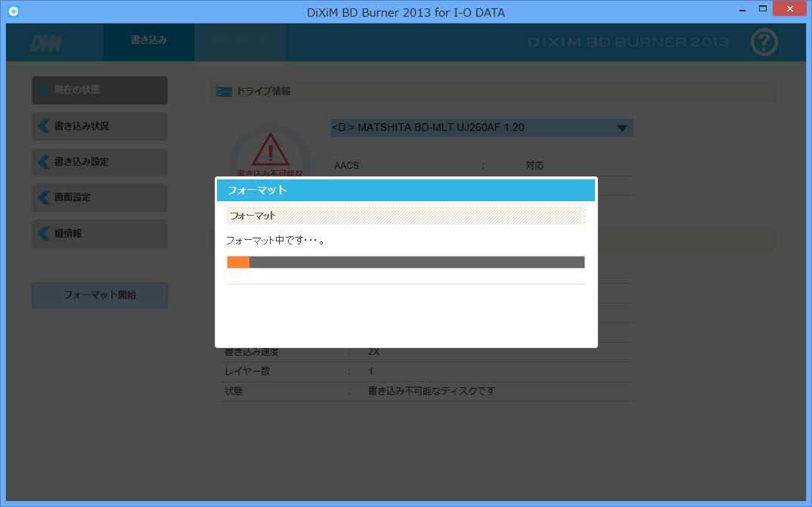812x507 pixels.
Task: Click the AACS label row
Action: pyautogui.click(x=346, y=166)
